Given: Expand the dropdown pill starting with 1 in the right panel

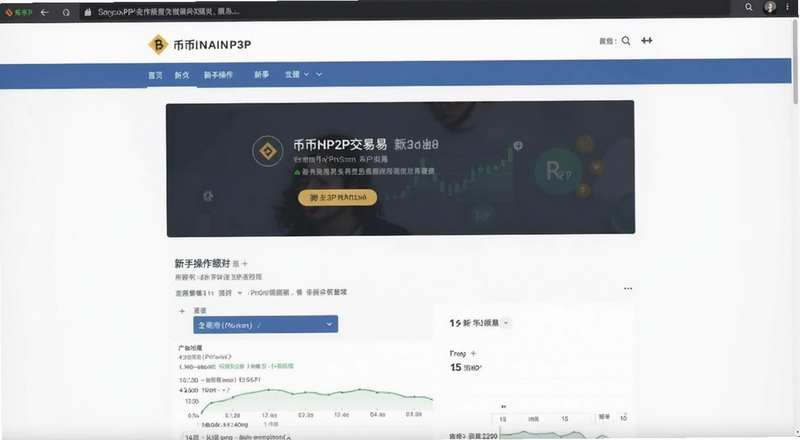Looking at the screenshot, I should [481, 323].
